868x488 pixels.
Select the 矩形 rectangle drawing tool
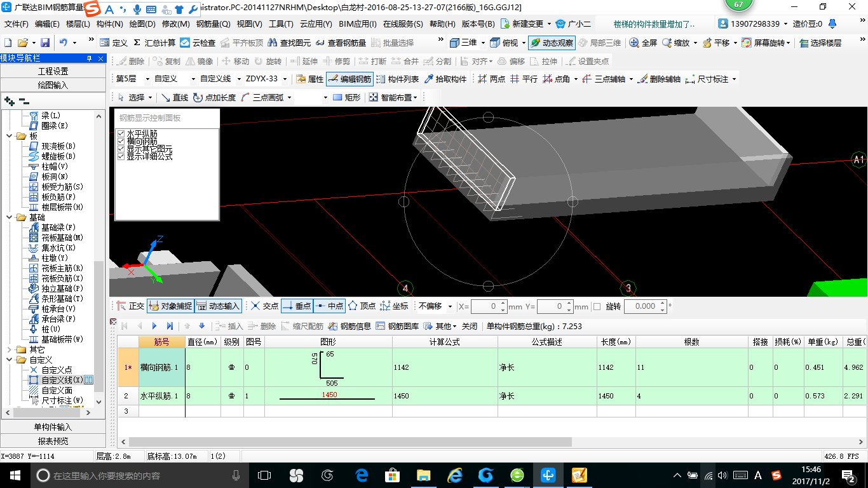point(346,97)
